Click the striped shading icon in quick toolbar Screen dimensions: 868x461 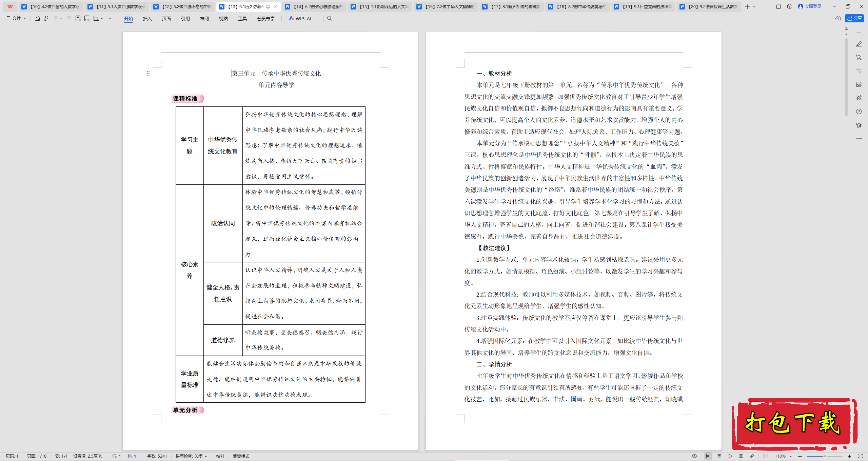pos(96,18)
